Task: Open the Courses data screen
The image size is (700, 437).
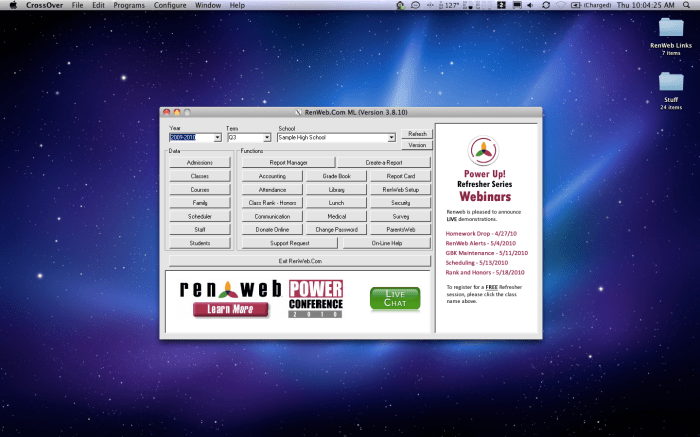Action: 200,189
